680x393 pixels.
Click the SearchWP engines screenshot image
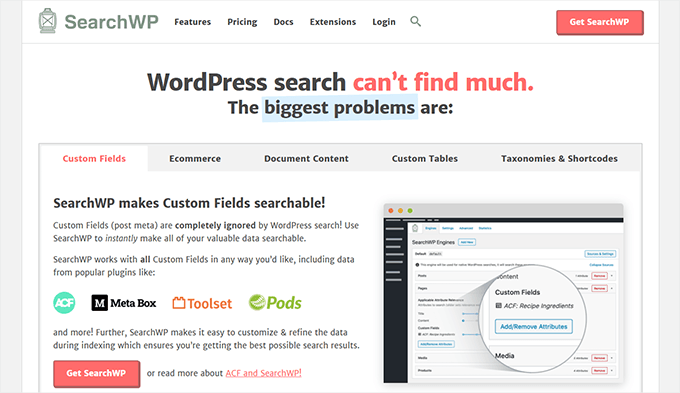503,294
